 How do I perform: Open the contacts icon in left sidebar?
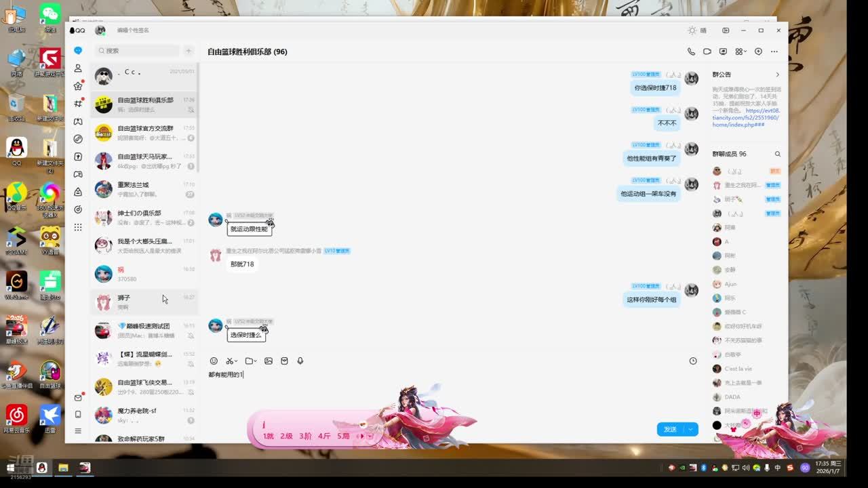click(78, 68)
